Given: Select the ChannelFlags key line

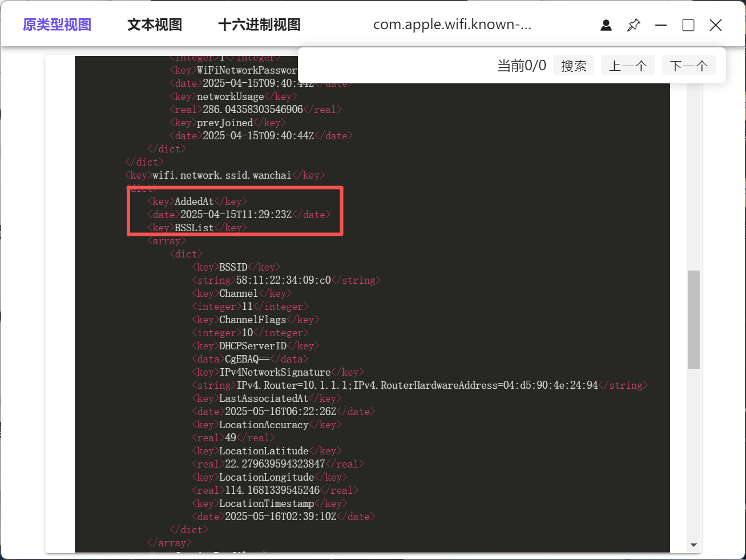Looking at the screenshot, I should (256, 320).
